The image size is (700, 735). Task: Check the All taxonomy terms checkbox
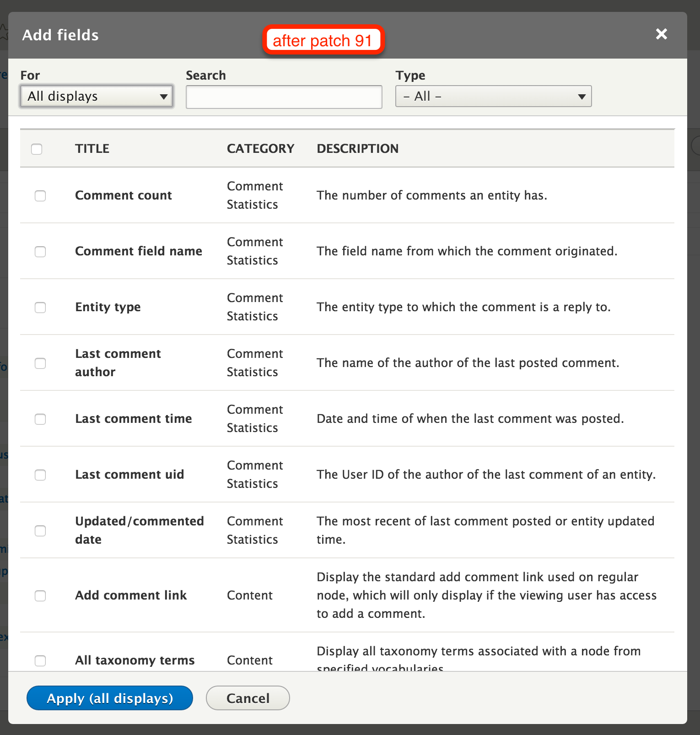[x=40, y=661]
